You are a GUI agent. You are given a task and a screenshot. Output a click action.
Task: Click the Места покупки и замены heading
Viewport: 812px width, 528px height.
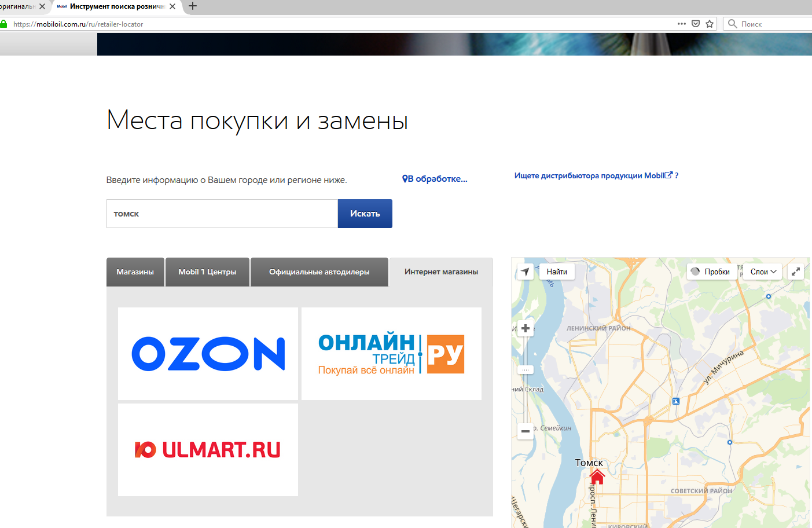(x=258, y=121)
